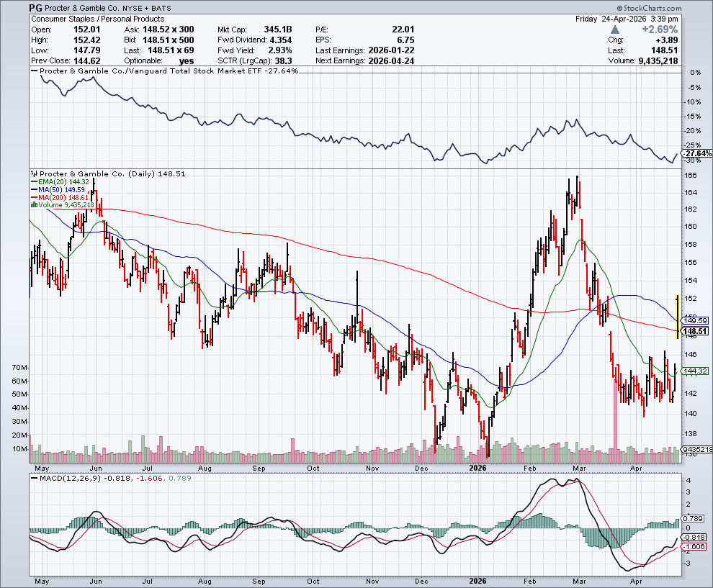Click the Consumer Staples / Personal Products text
713x588 pixels.
97,19
